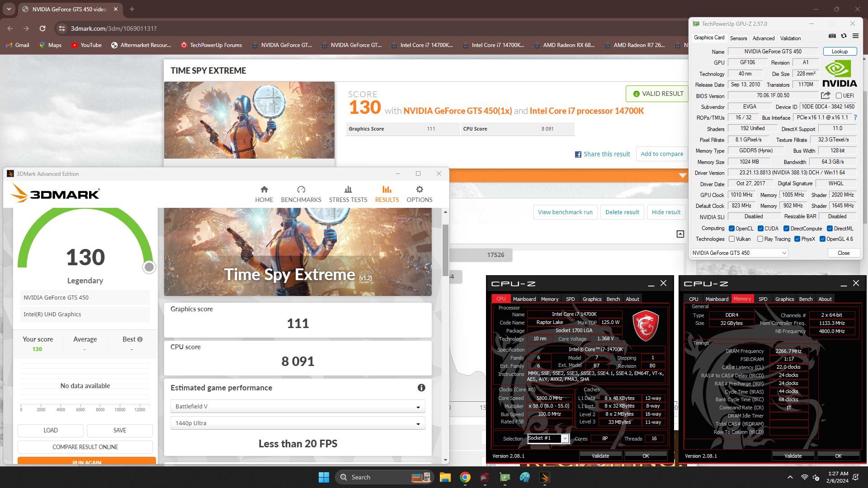The height and width of the screenshot is (488, 868).
Task: Toggle DirectCompute checkbox in GPU-Z
Action: pyautogui.click(x=786, y=229)
